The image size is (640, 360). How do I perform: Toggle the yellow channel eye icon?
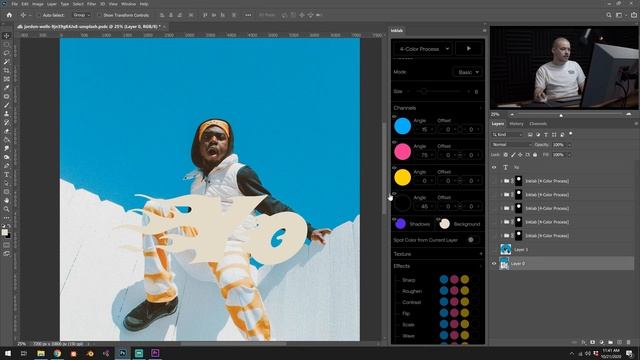[x=394, y=168]
